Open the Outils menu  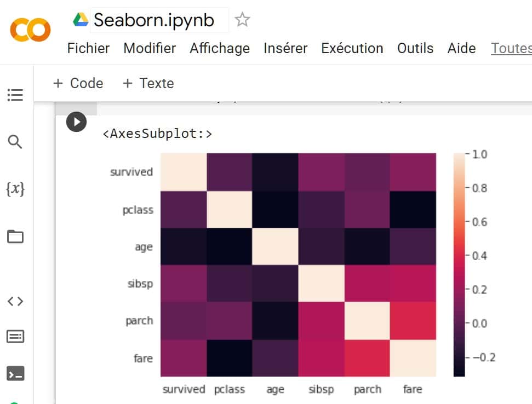[x=415, y=48]
